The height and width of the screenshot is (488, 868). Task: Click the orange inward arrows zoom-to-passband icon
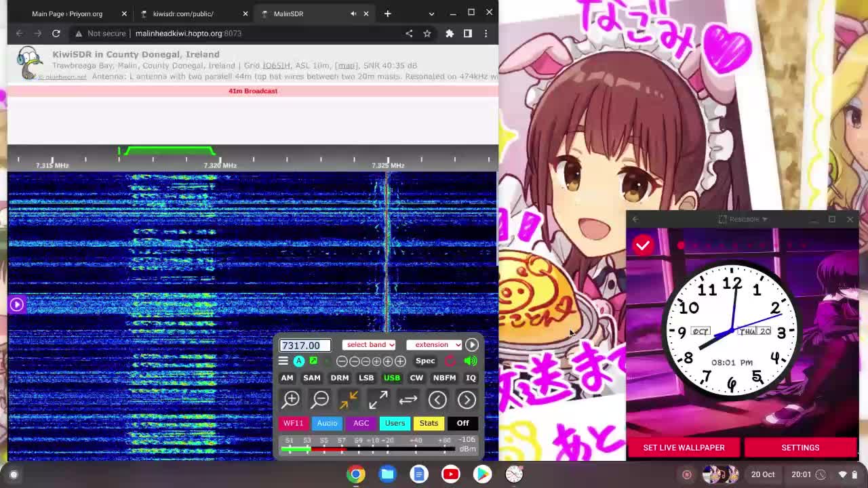point(349,400)
